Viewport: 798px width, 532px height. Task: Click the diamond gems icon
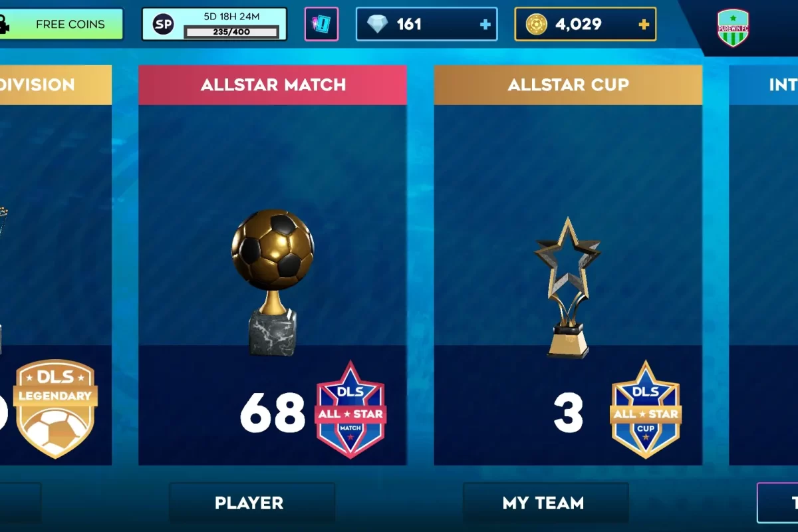[x=377, y=25]
